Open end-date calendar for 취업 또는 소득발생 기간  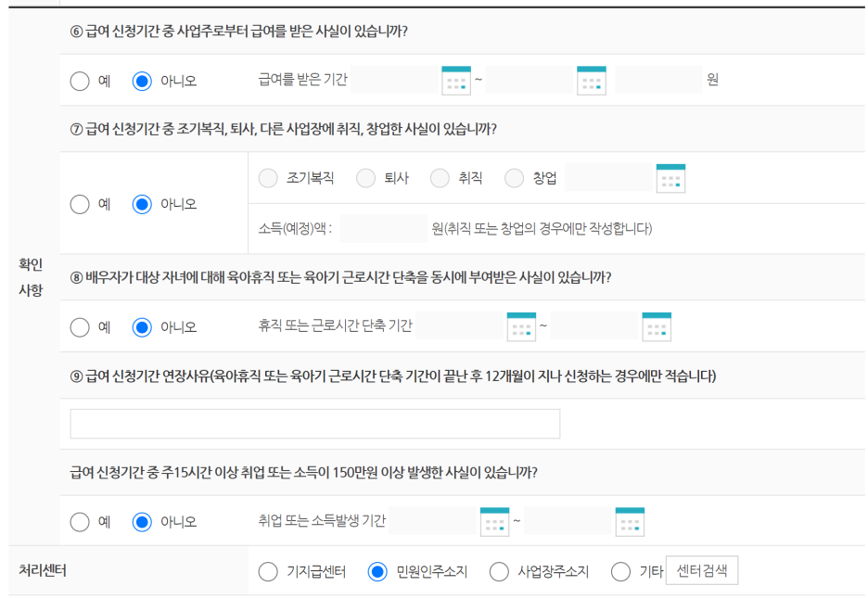tap(630, 521)
